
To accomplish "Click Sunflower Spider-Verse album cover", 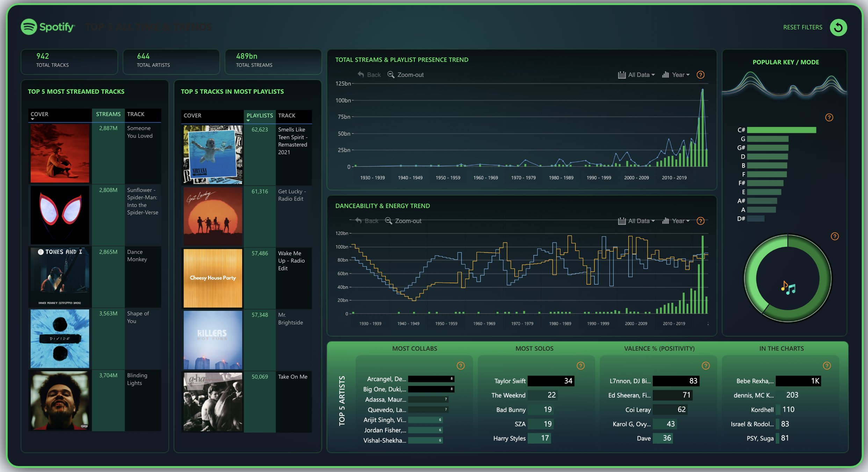I will pos(60,215).
